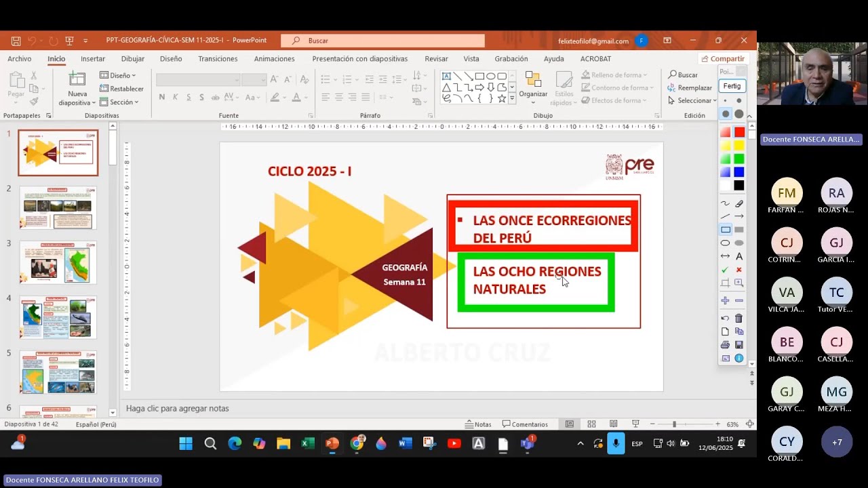Toggle the Notas pane in status bar

pyautogui.click(x=478, y=424)
